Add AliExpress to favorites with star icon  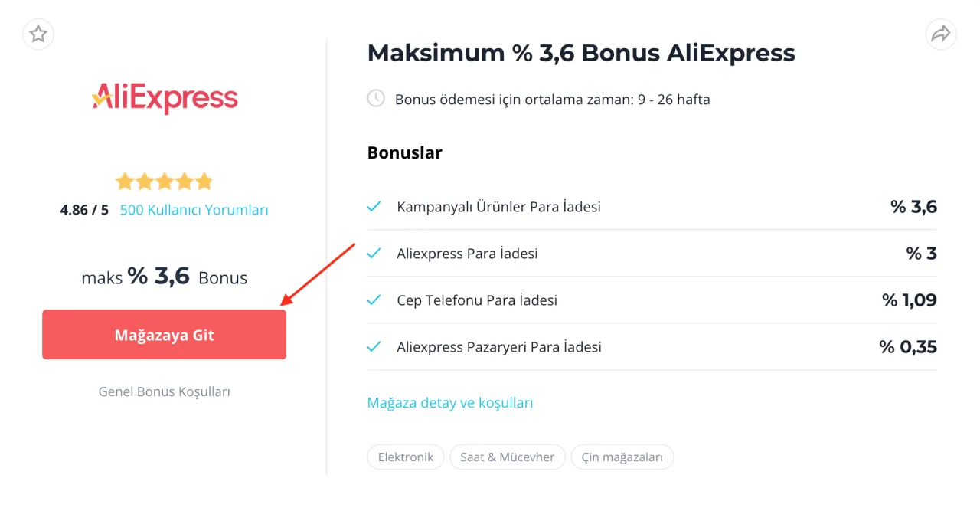click(38, 34)
